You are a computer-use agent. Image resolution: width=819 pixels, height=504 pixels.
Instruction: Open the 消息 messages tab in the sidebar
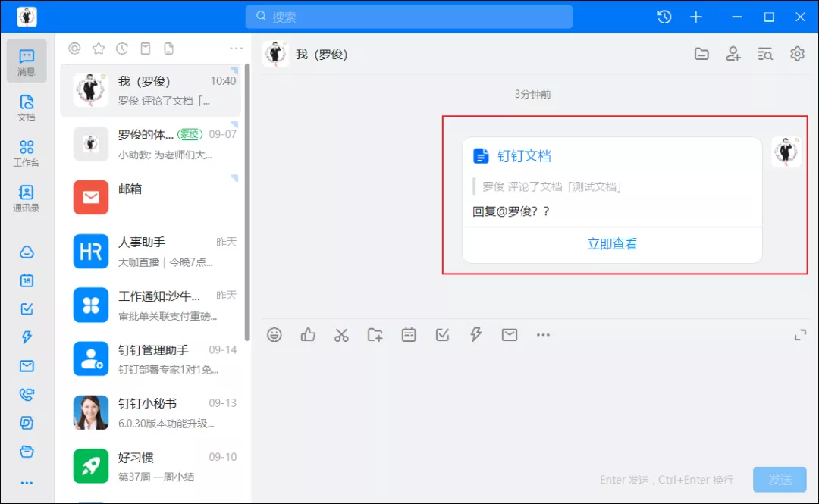[26, 61]
